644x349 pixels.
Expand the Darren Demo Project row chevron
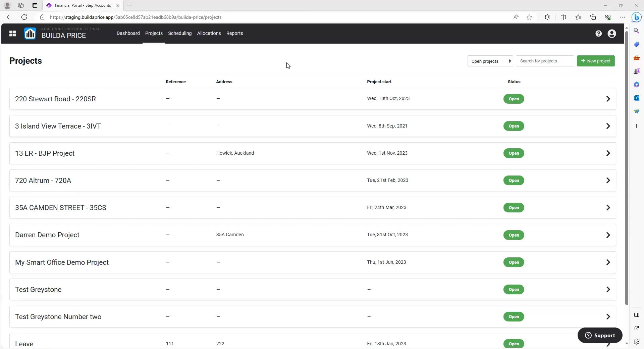pos(608,235)
